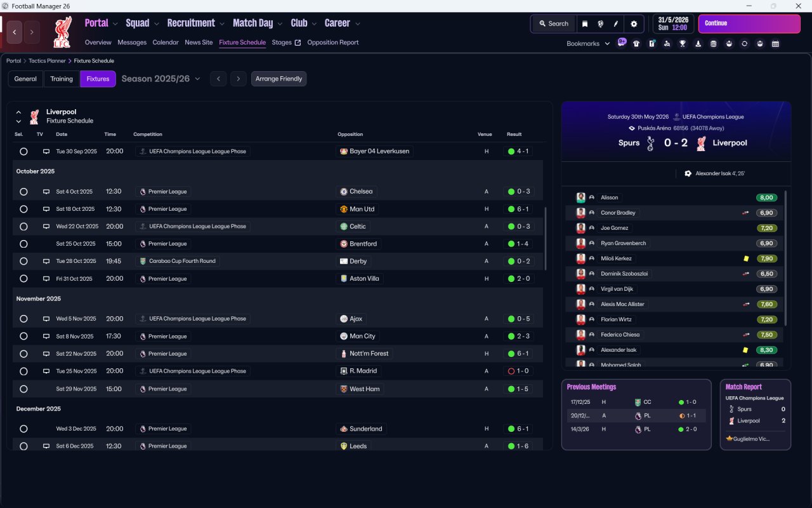Viewport: 812px width, 508px height.
Task: Click Alexander Isak's yellow card icon
Action: pyautogui.click(x=745, y=350)
